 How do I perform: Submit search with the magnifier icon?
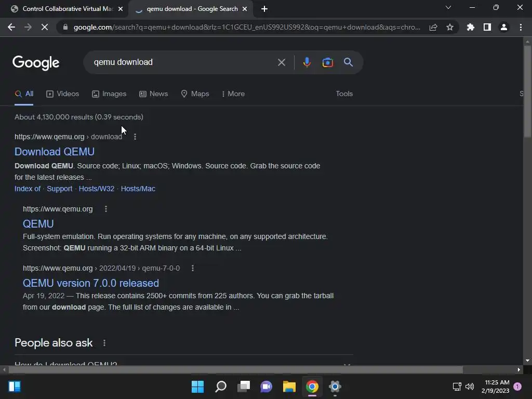(x=348, y=62)
